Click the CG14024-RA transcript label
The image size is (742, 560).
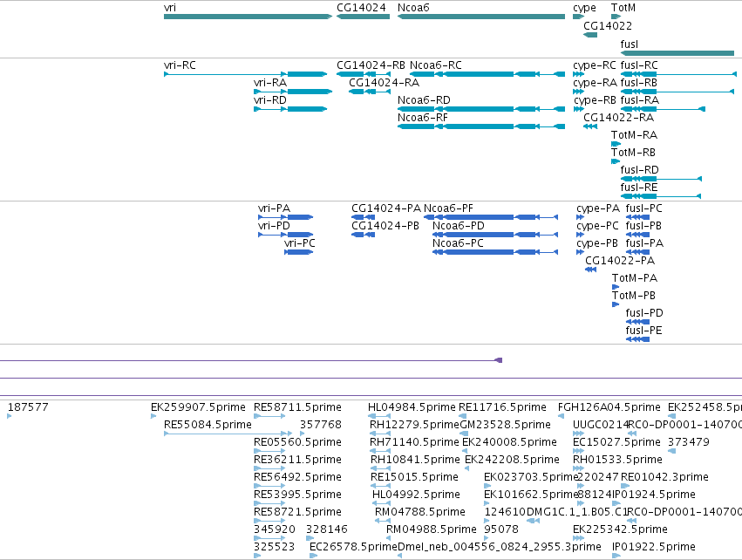click(385, 82)
